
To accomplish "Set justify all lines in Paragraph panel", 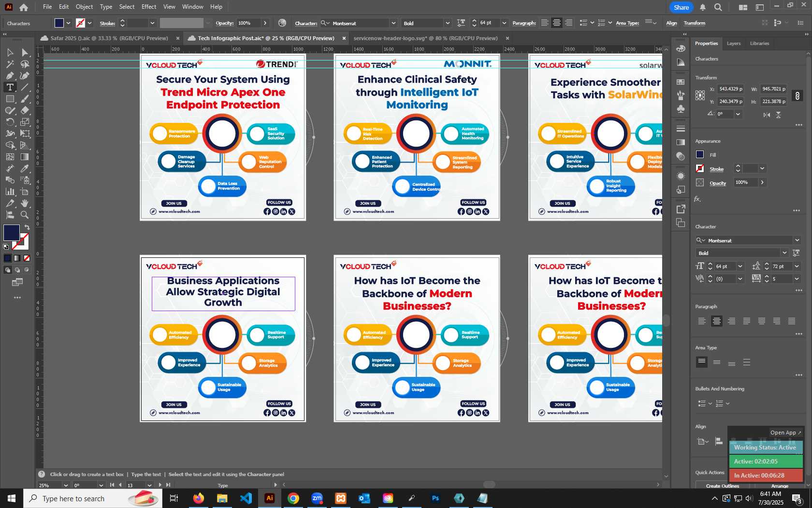I will (x=792, y=321).
